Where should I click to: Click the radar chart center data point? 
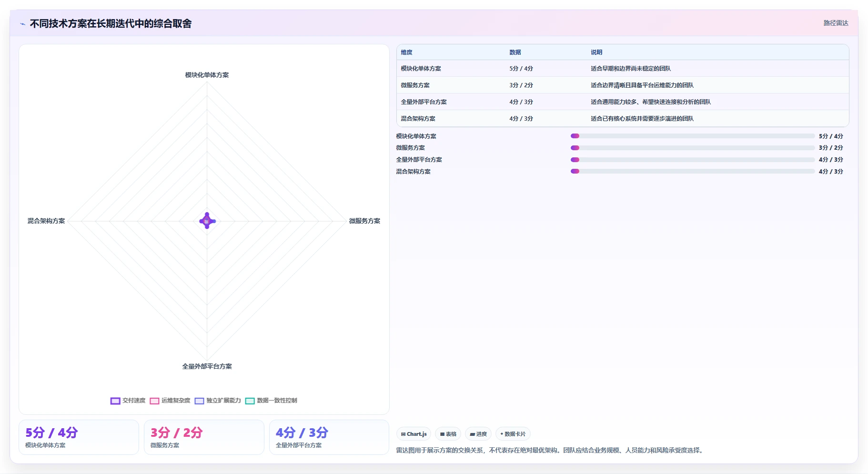(207, 221)
